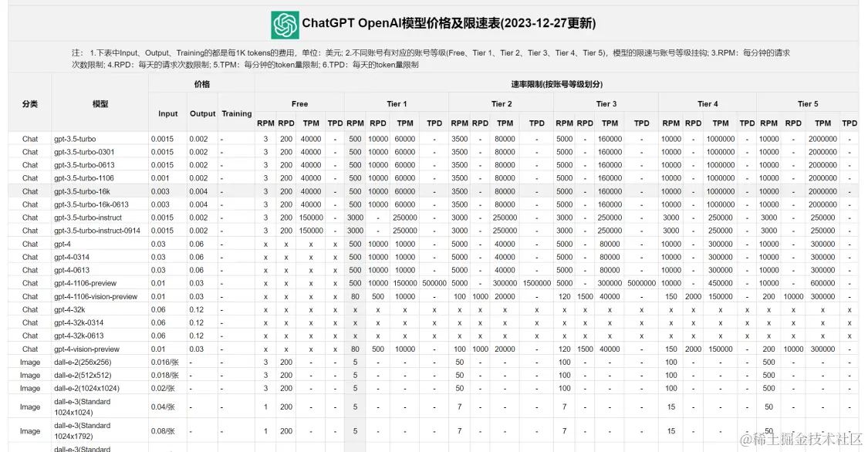Click the 'Tier 3' header
868x452 pixels.
(x=606, y=104)
